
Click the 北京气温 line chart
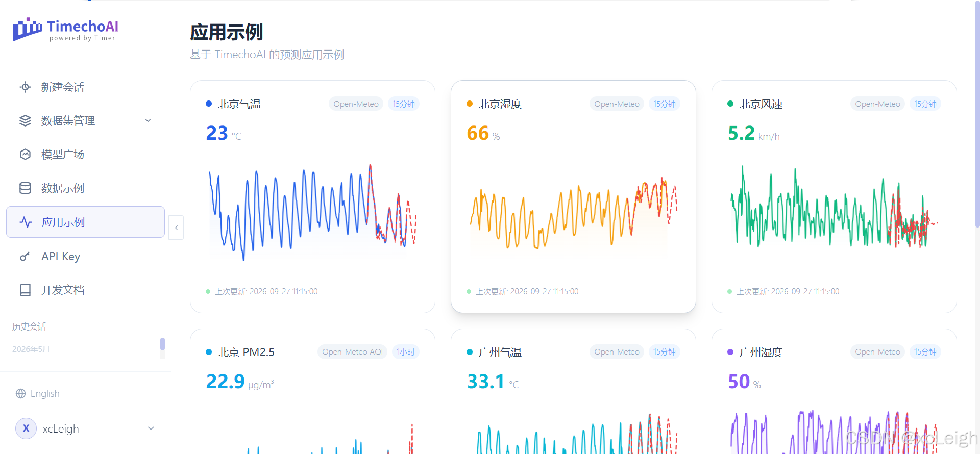click(312, 212)
